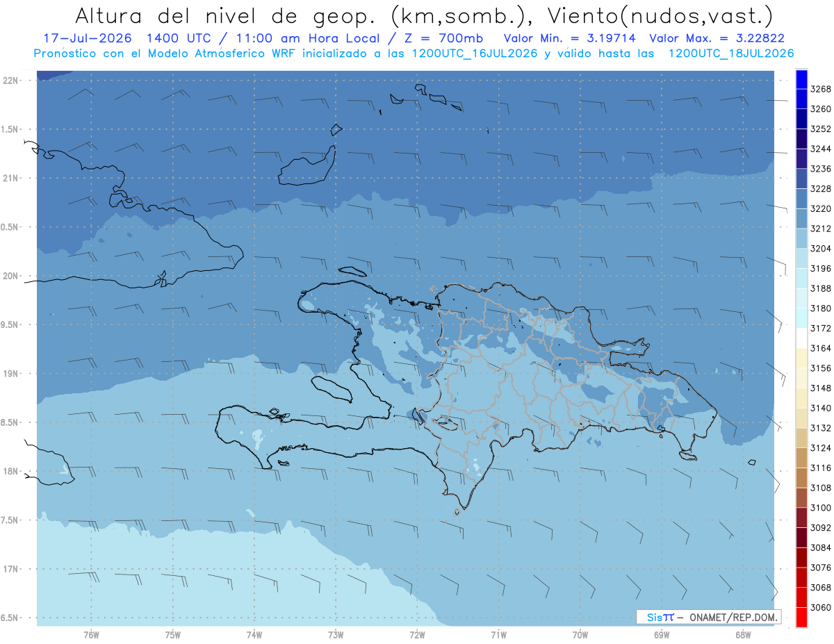Click the longitude axis label "70W"
This screenshot has height=644, width=834.
(x=580, y=634)
